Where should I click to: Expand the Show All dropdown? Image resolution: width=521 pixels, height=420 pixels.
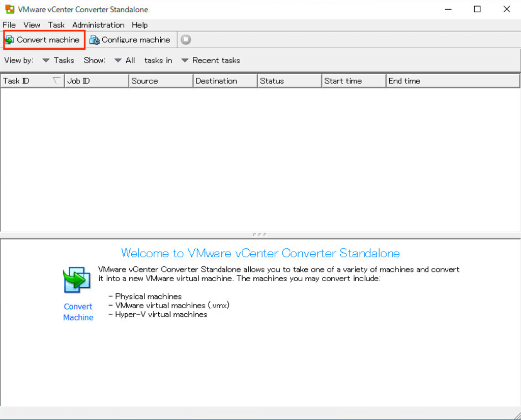point(125,61)
